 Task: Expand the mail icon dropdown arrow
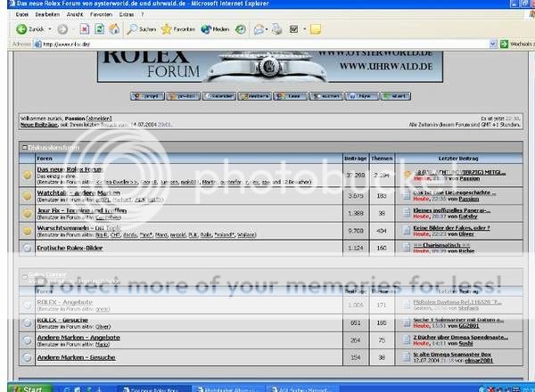click(267, 29)
